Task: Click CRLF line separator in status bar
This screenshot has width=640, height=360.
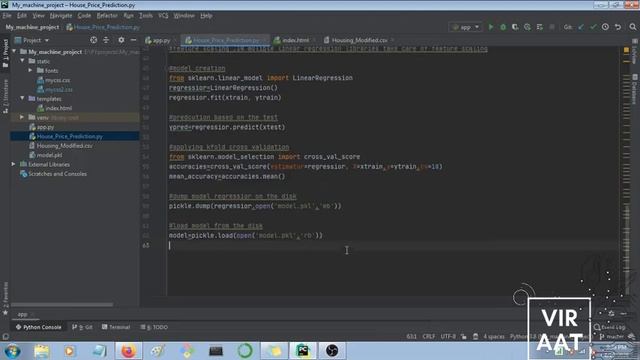Action: pos(429,337)
